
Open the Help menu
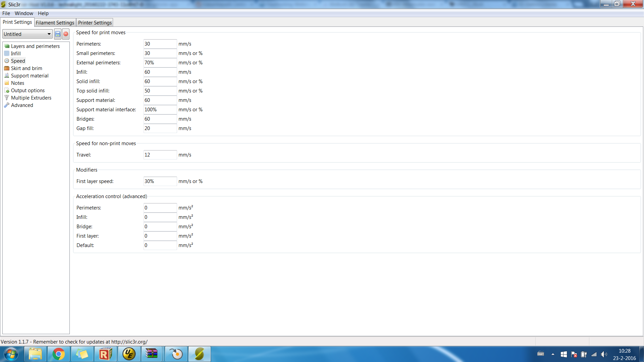pyautogui.click(x=43, y=13)
